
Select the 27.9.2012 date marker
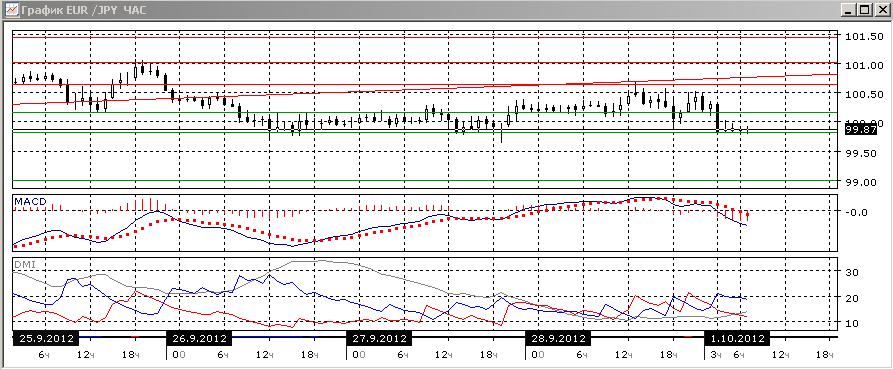pos(379,339)
